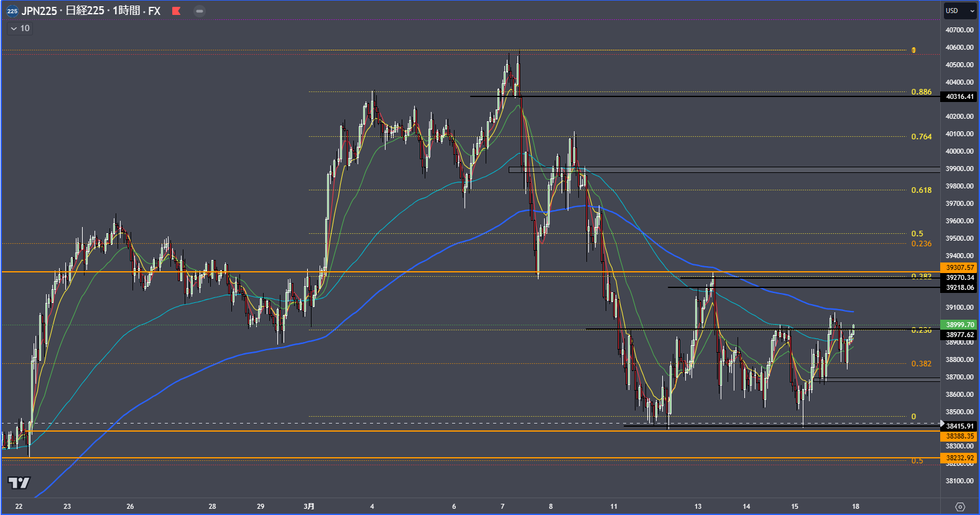The height and width of the screenshot is (515, 980).
Task: Click the 28 date on the time axis
Action: [x=212, y=506]
